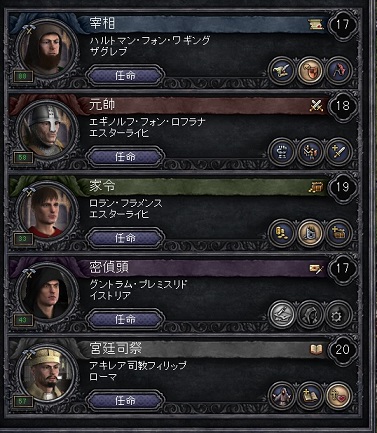The image size is (377, 433).
Task: Select the marshal's chess piece job icon
Action: [x=282, y=152]
